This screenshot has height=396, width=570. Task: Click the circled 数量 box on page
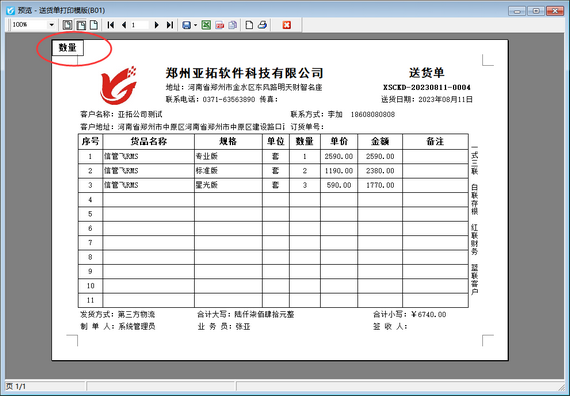point(68,48)
